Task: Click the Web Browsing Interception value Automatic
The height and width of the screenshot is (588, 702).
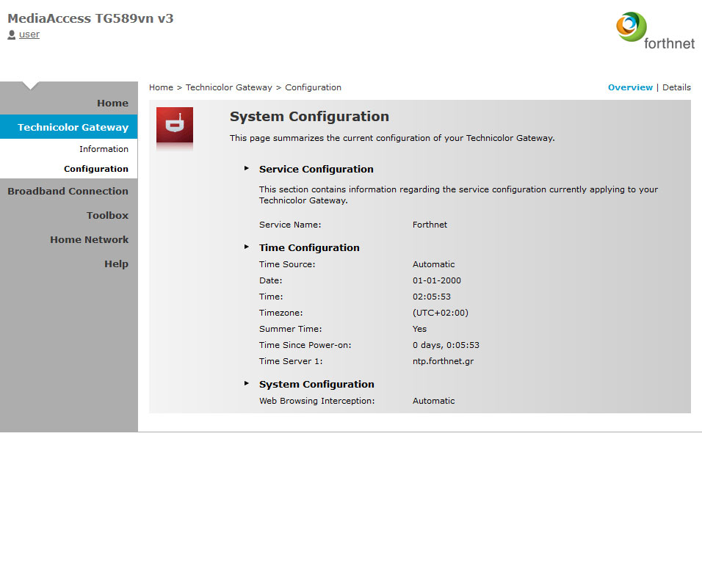Action: pos(433,401)
